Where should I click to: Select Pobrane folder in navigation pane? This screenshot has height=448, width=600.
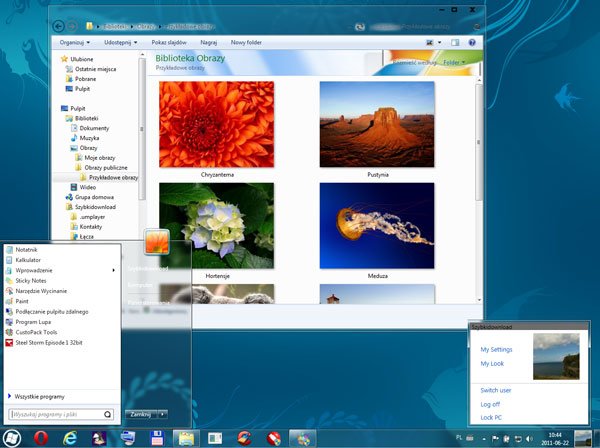click(81, 79)
